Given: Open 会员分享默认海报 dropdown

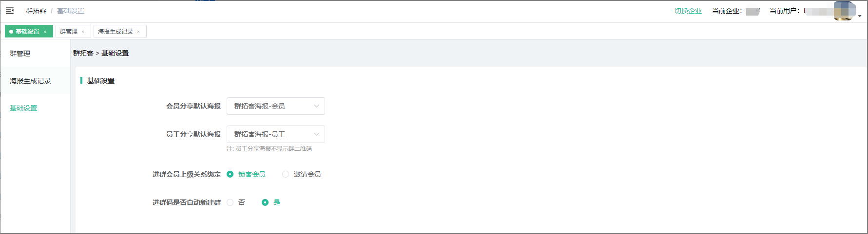Looking at the screenshot, I should click(x=275, y=106).
